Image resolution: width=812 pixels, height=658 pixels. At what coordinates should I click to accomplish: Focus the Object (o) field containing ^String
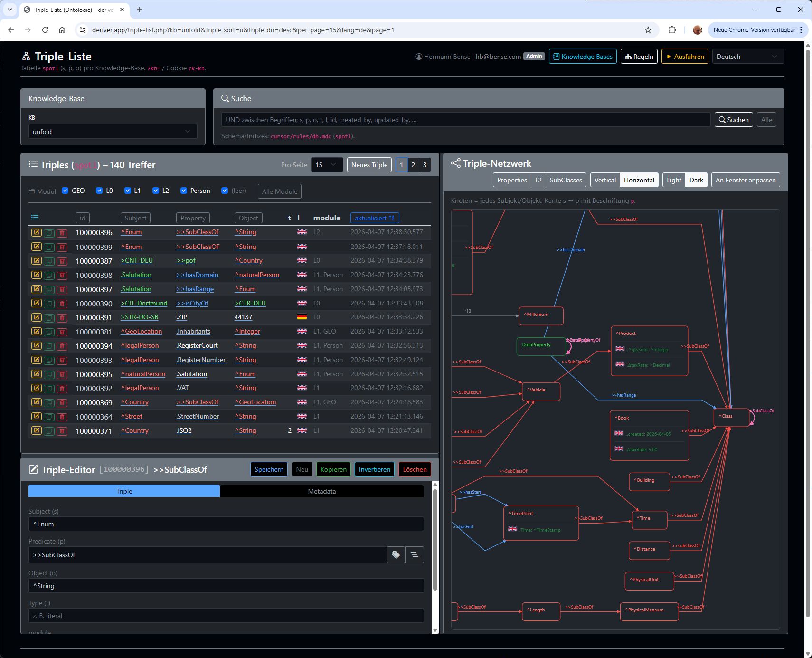click(226, 586)
